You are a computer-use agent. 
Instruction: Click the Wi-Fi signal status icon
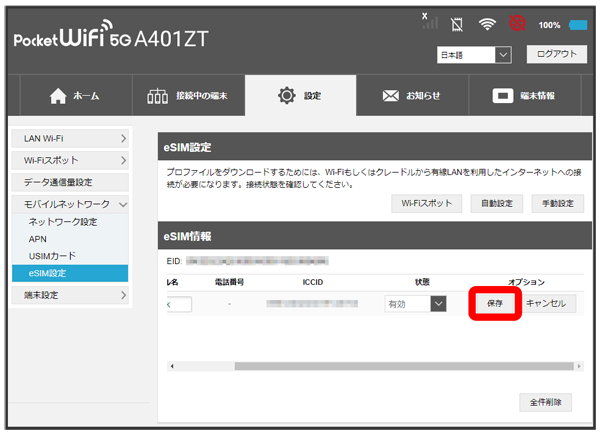tap(488, 24)
